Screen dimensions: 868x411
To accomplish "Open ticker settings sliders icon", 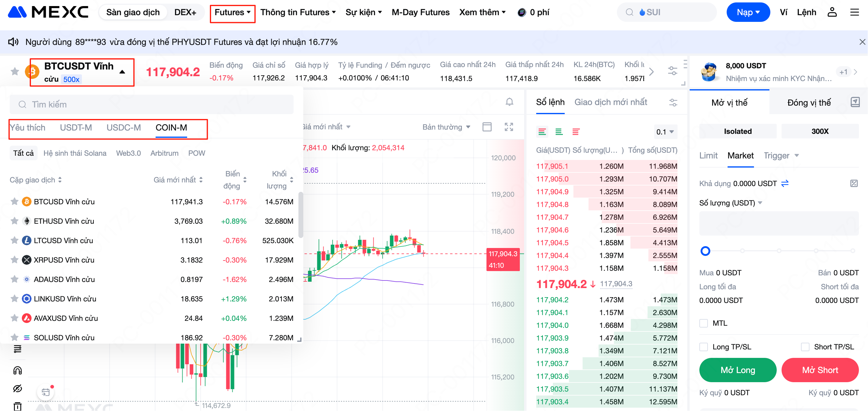I will [x=672, y=71].
